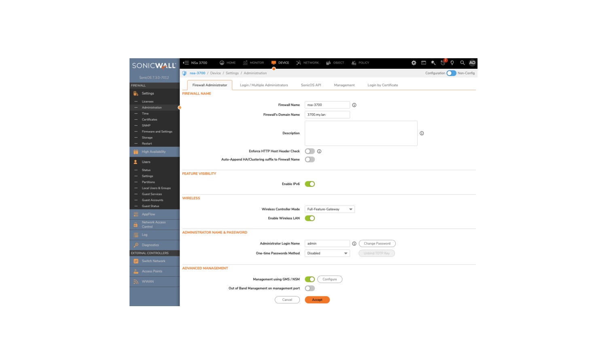View the notifications icon with 7 alerts
The image size is (607, 364).
click(442, 63)
